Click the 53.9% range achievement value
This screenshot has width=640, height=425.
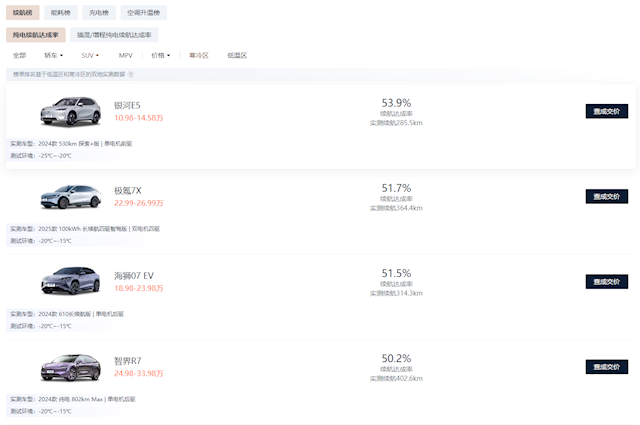tap(396, 103)
